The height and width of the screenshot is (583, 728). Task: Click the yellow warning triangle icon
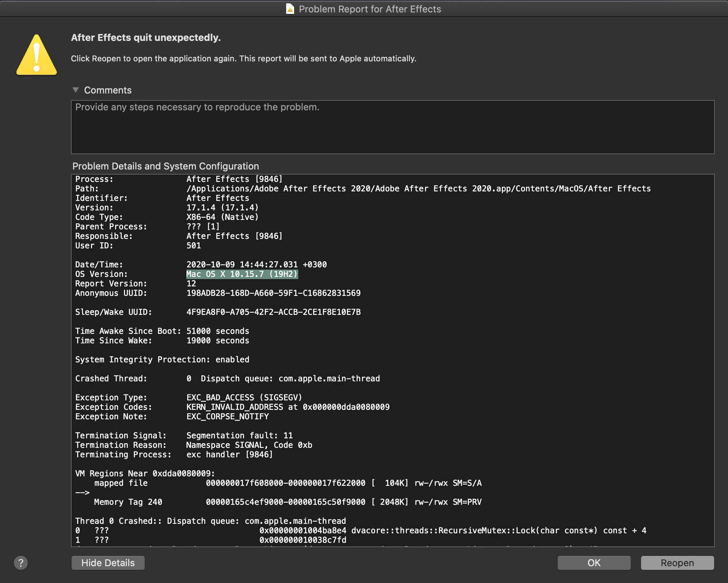click(x=37, y=56)
